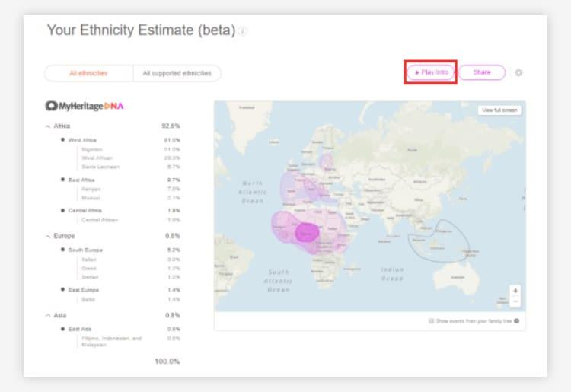Open the map with View full screen

499,110
